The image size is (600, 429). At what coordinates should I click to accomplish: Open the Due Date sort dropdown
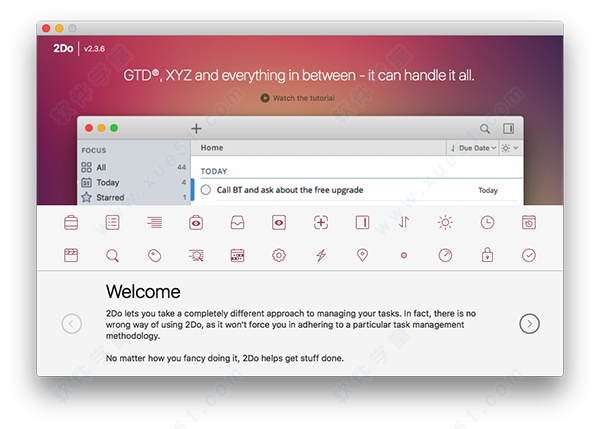pos(473,148)
